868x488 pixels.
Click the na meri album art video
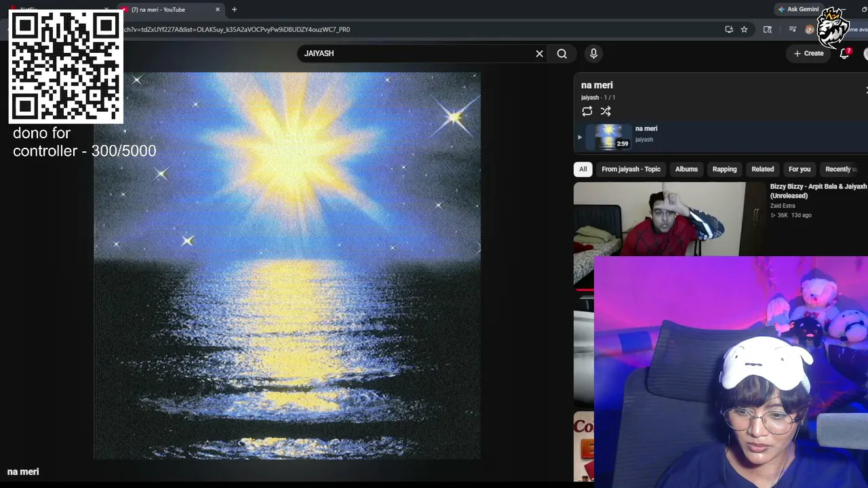tap(287, 266)
